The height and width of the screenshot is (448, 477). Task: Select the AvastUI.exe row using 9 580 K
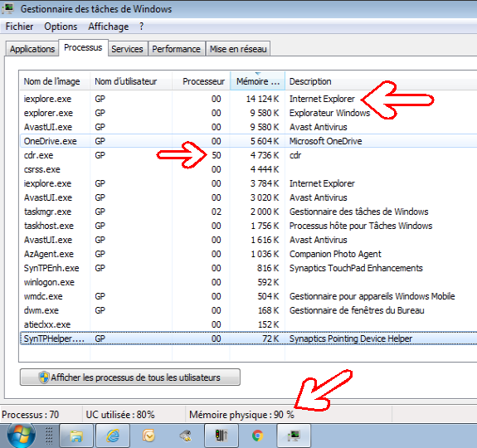pyautogui.click(x=249, y=127)
